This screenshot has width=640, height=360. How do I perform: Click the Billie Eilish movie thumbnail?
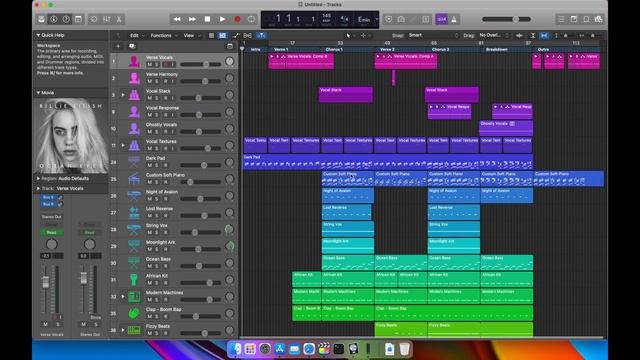(x=71, y=136)
